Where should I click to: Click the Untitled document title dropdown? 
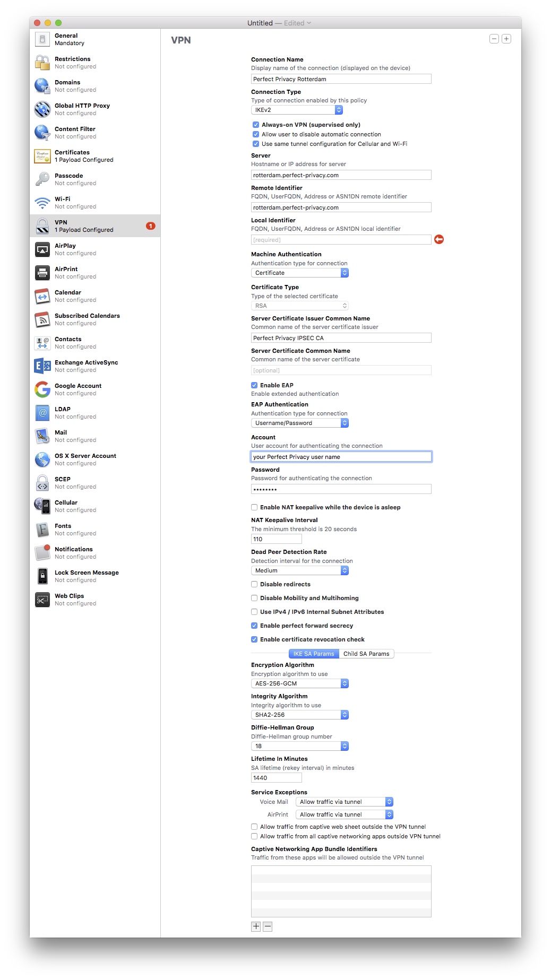click(279, 23)
